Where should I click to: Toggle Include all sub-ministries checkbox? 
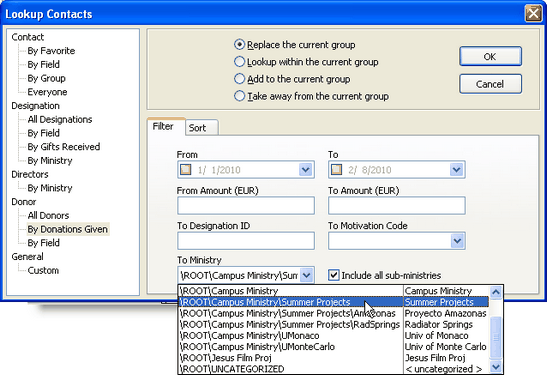(334, 275)
